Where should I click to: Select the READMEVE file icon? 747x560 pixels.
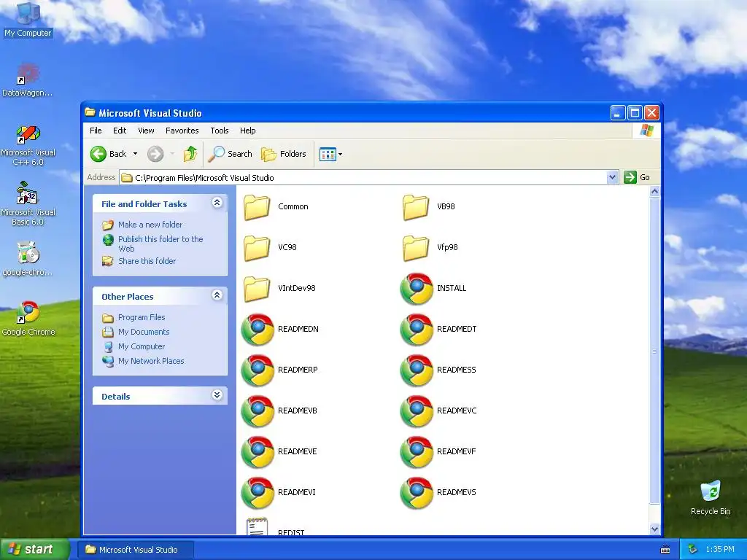(258, 452)
